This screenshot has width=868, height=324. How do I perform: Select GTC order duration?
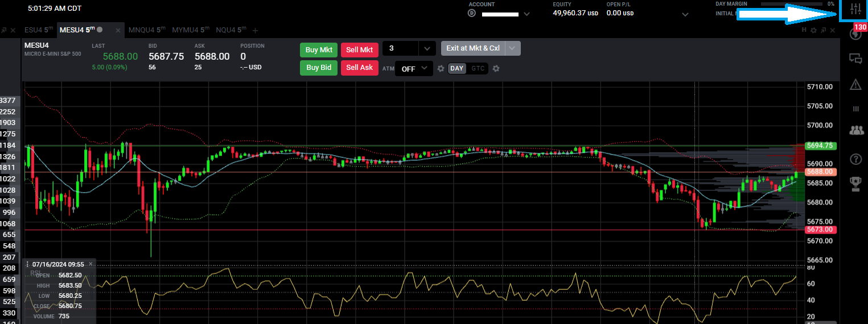point(478,69)
